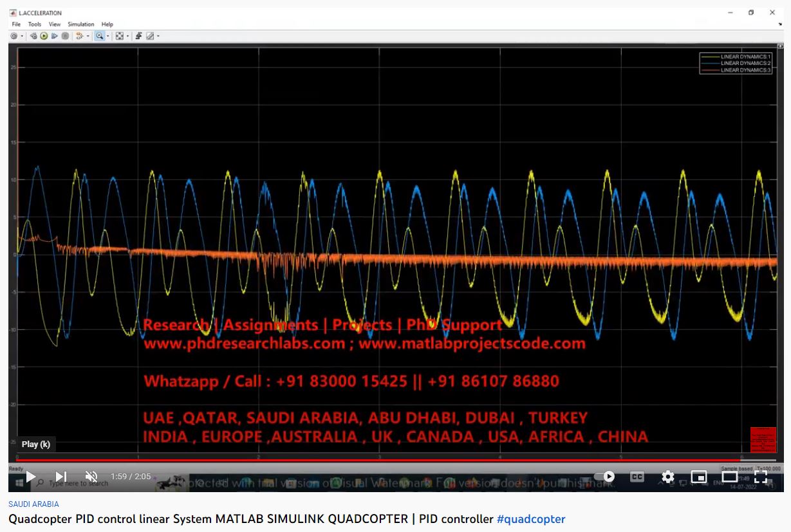Switch to theater mode view
This screenshot has width=791, height=532.
click(730, 477)
